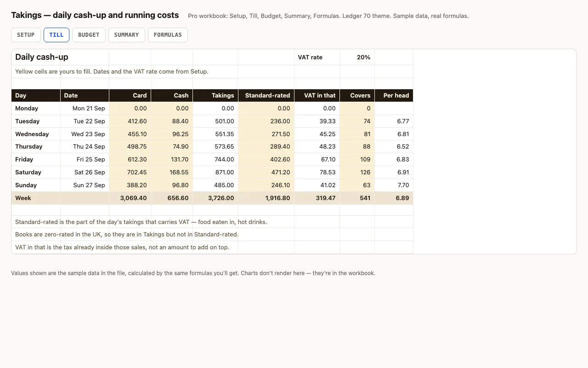Select the Takings column header
Viewport: 588px width, 368px height.
click(x=215, y=96)
